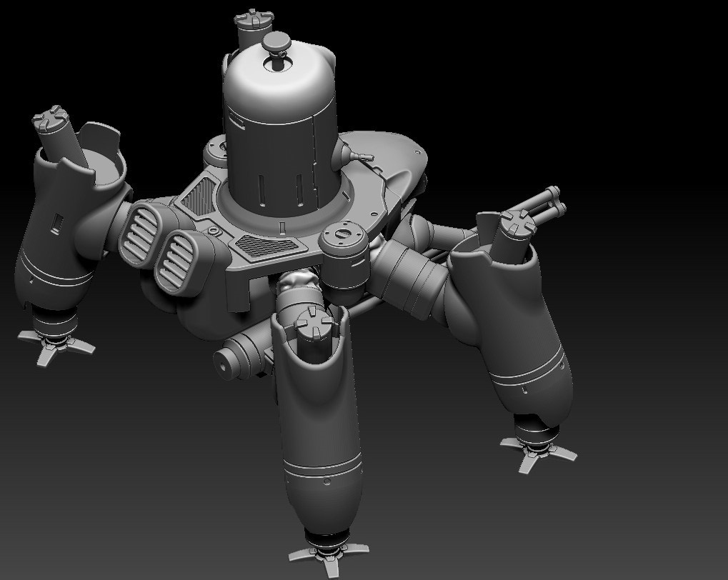Screen dimensions: 728x580
Task: Click the cross cap on the right leg piston
Action: click(x=519, y=222)
